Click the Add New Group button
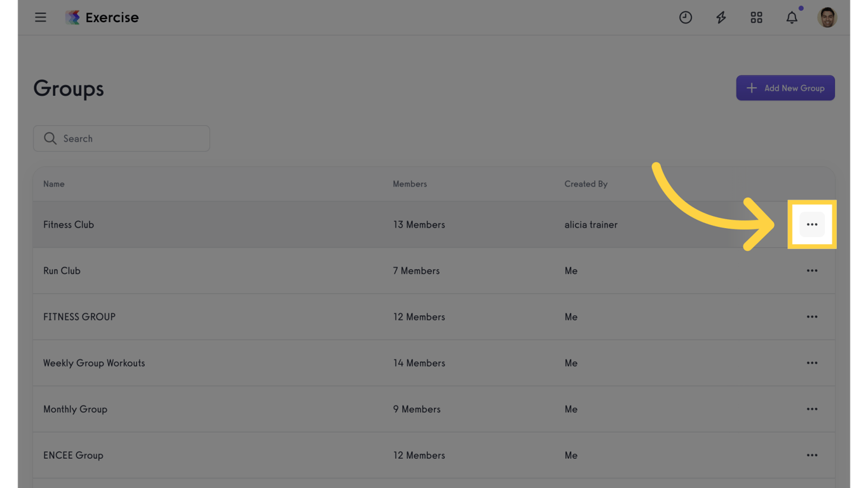This screenshot has width=868, height=488. point(785,88)
